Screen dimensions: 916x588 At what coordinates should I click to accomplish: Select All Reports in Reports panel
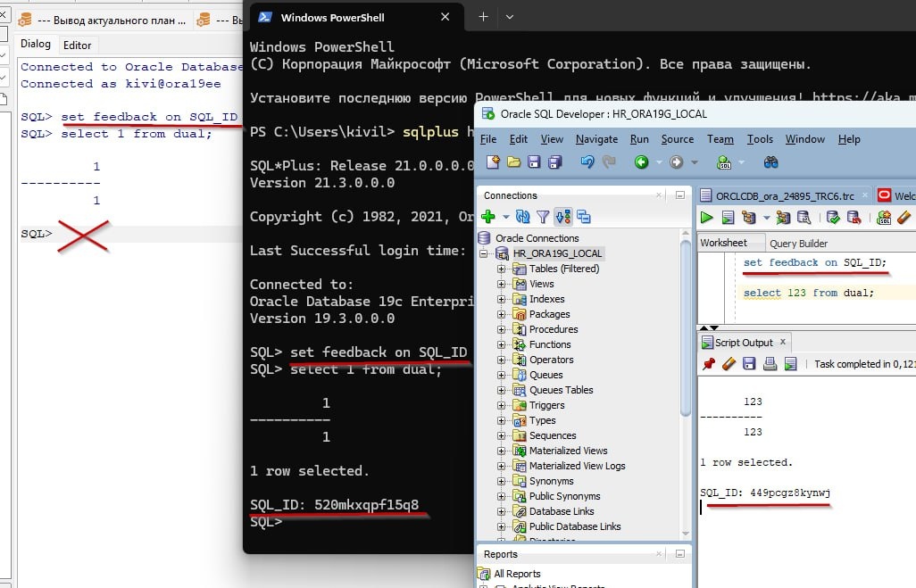point(517,574)
